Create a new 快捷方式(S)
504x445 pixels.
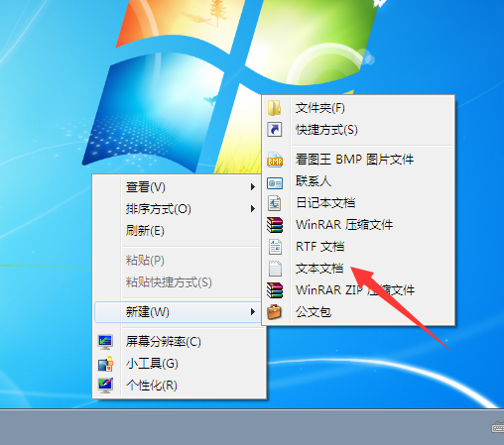click(358, 130)
